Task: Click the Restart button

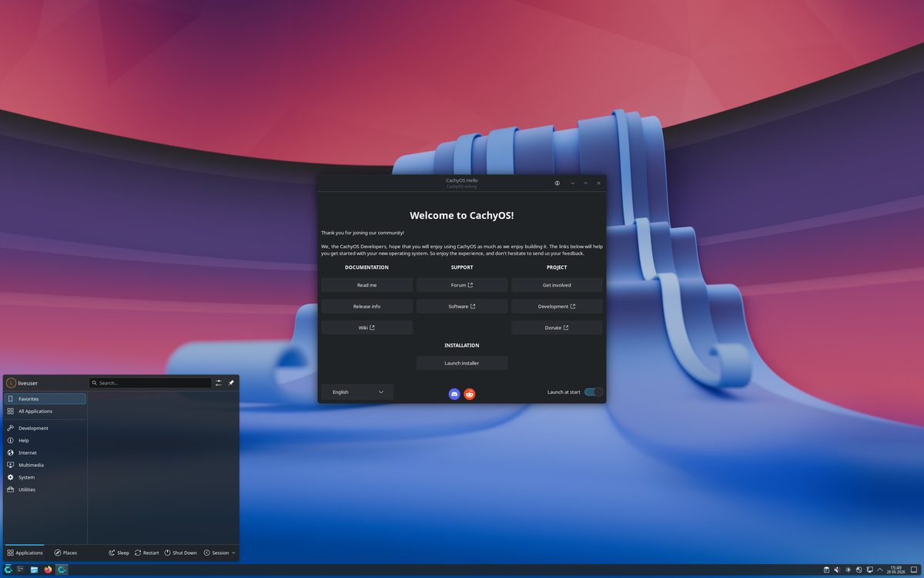Action: pyautogui.click(x=146, y=553)
